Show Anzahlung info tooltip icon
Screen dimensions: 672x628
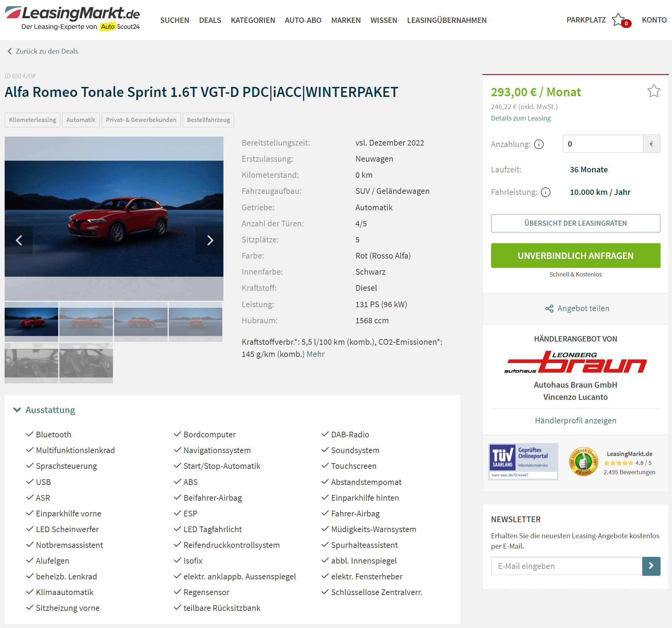(539, 144)
